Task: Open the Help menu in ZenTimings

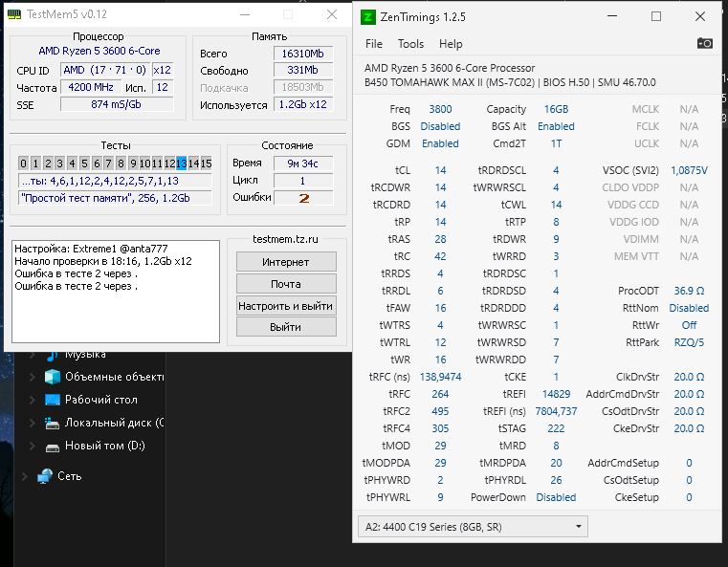Action: (451, 44)
